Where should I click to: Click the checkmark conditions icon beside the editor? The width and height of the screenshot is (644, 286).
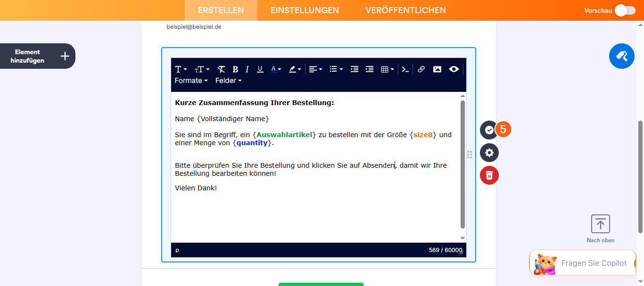coord(489,130)
